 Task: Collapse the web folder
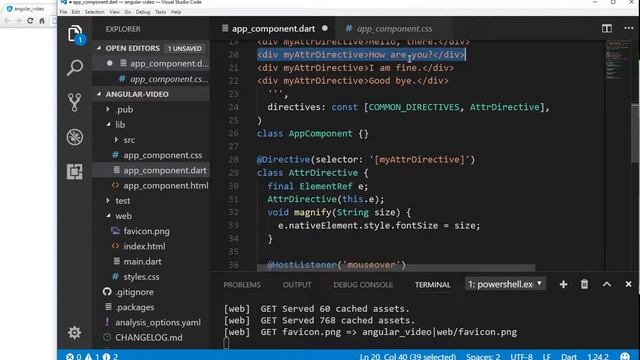(109, 216)
